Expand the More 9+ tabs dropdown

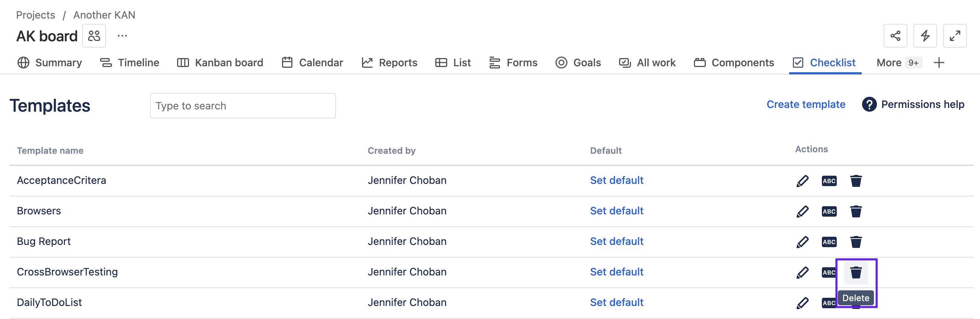click(x=898, y=63)
